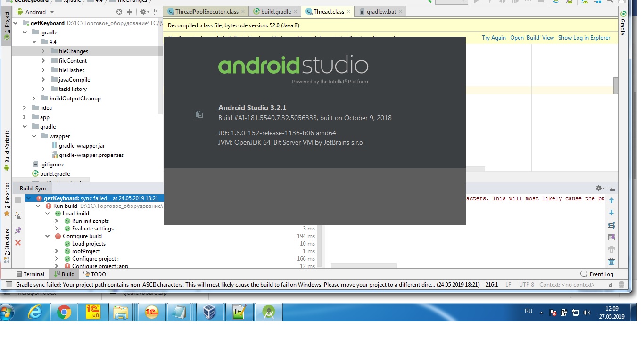Open Internet Explorer from the taskbar

35,312
